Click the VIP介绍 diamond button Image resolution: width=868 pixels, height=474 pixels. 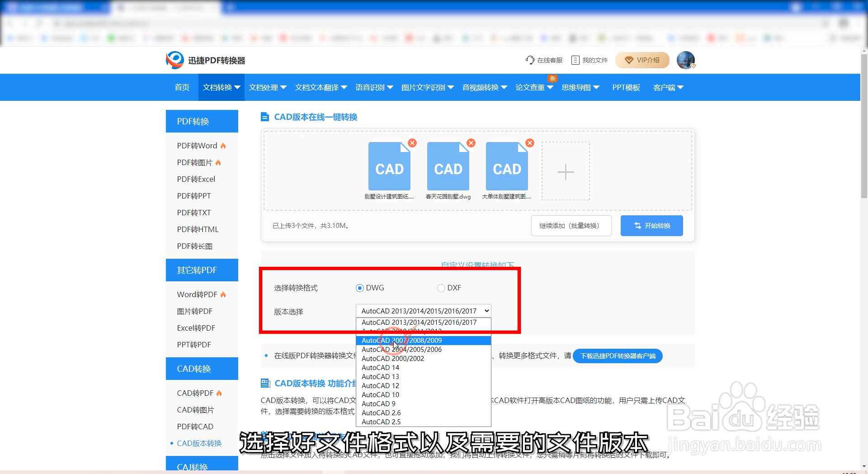(642, 60)
